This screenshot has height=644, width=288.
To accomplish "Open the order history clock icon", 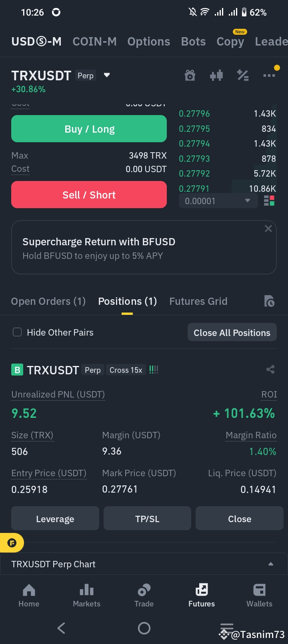I will [269, 301].
